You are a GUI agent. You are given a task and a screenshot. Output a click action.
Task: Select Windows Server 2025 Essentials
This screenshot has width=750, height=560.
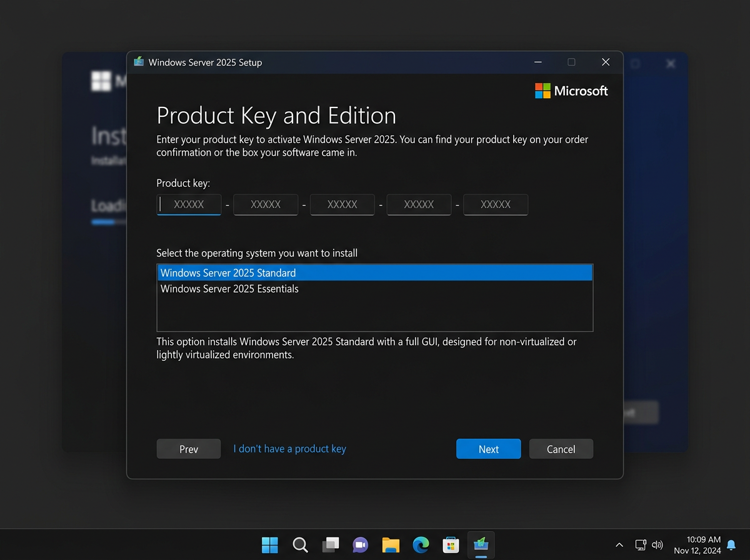374,289
